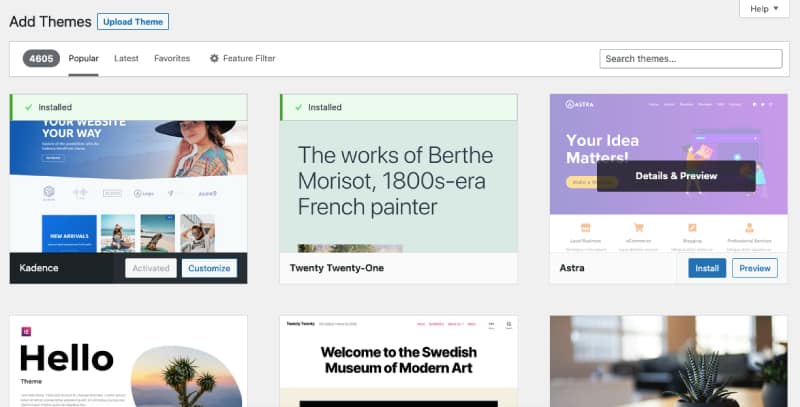Customize the Kadence theme

[x=209, y=268]
